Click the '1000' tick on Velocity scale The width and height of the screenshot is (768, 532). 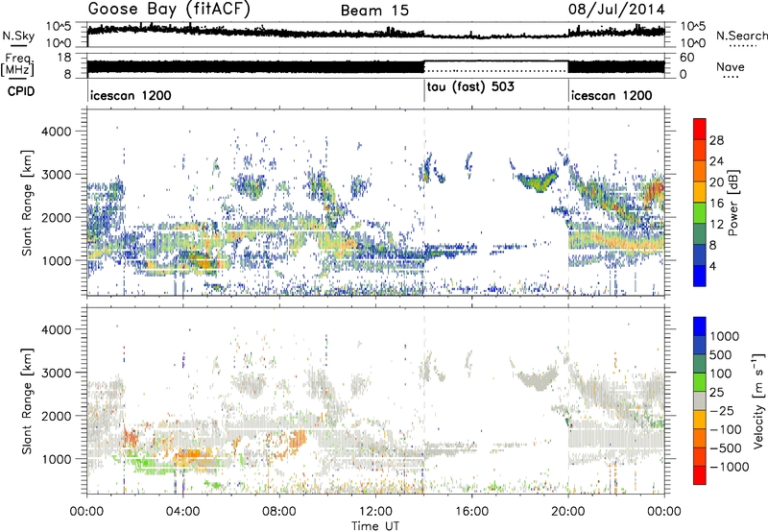[725, 336]
